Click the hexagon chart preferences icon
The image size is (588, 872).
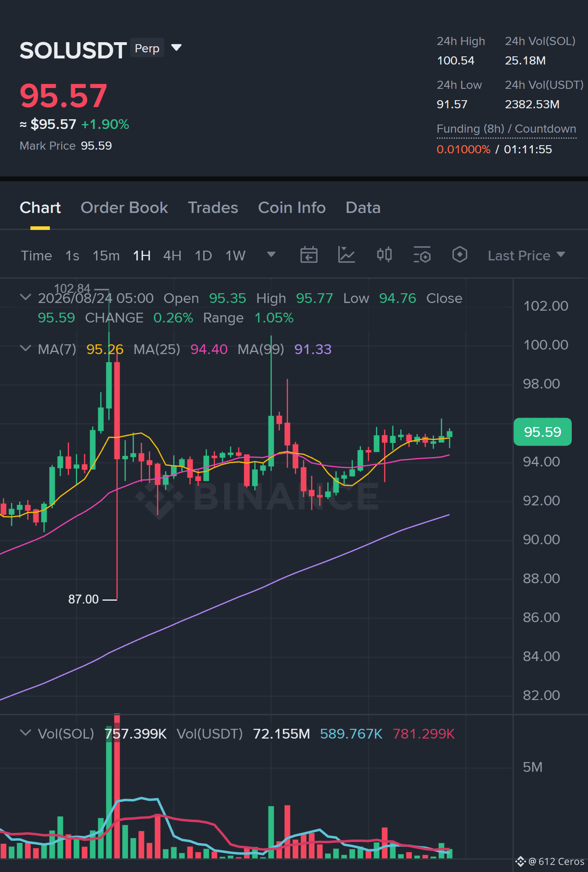click(x=460, y=255)
